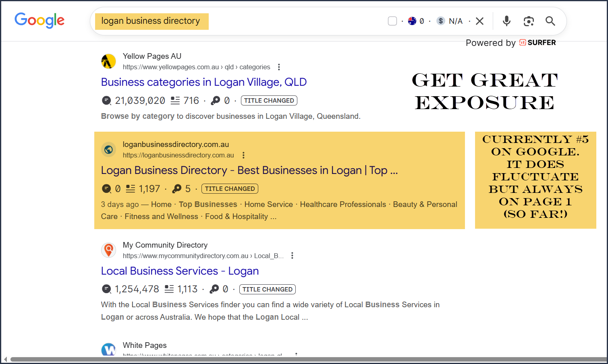
Task: Open Google Lens image search
Action: click(529, 21)
